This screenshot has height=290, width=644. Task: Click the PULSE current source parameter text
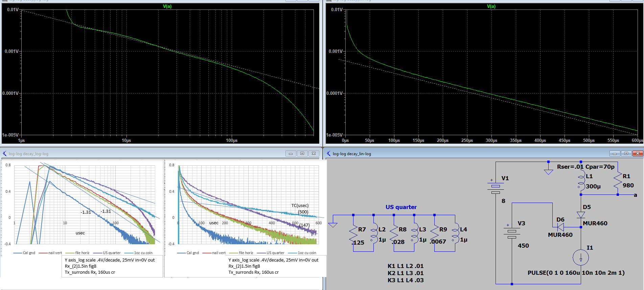(x=576, y=273)
